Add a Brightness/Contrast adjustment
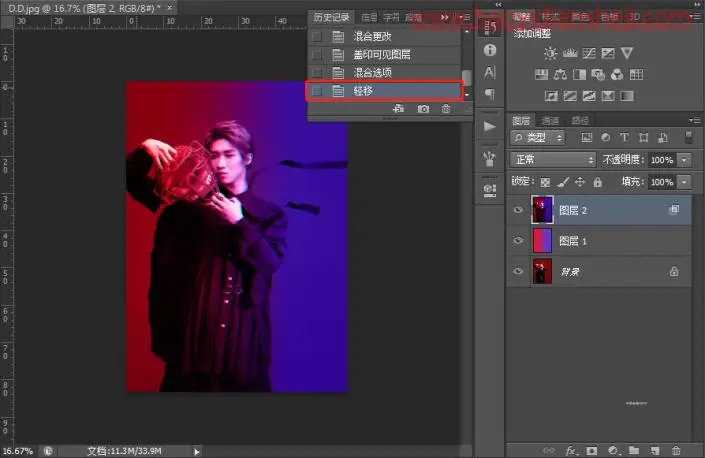 point(550,53)
